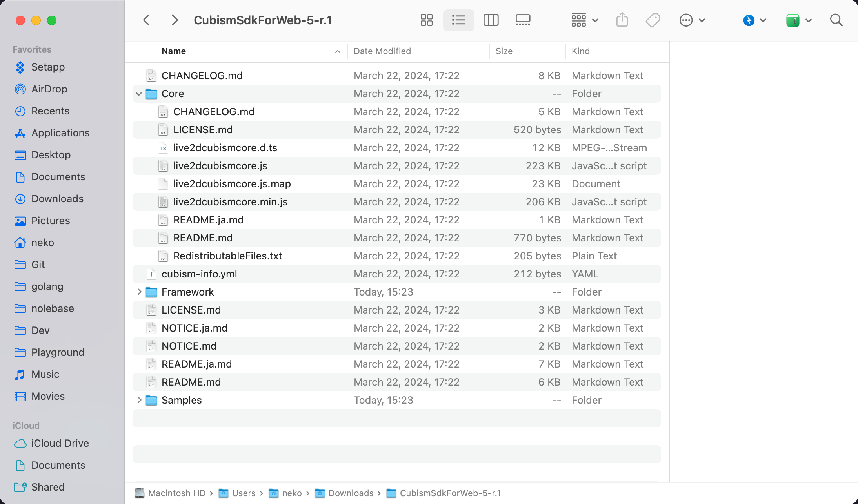The height and width of the screenshot is (504, 858).
Task: Select list view toggle button
Action: coord(458,20)
